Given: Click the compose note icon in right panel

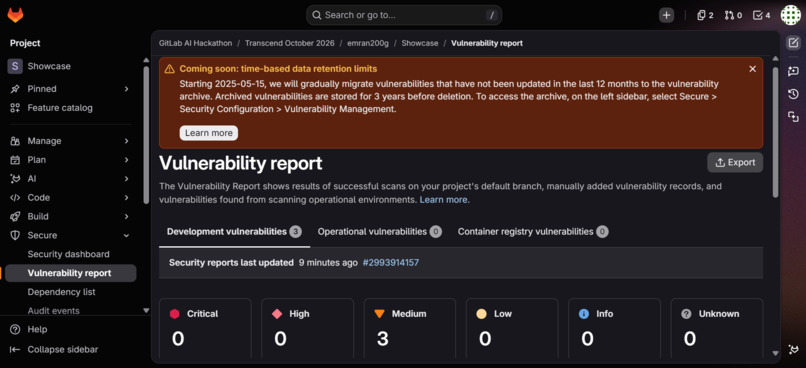Looking at the screenshot, I should pyautogui.click(x=793, y=43).
